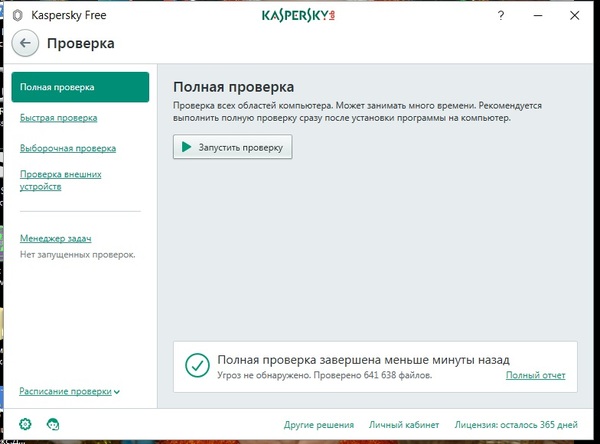This screenshot has height=444, width=600.
Task: Click the back arrow next to Проверка
Action: click(27, 43)
